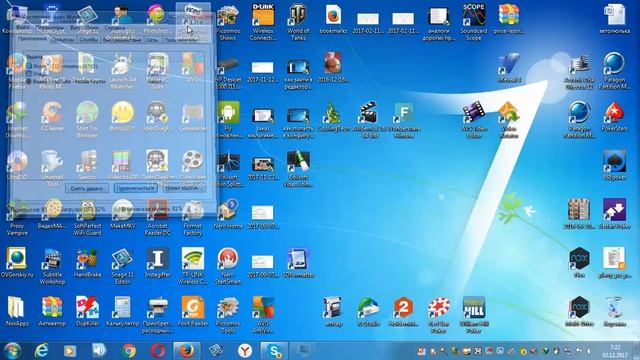Select the OVGorskiy.ru shortcut
Image resolution: width=640 pixels, height=360 pixels.
pos(17,262)
